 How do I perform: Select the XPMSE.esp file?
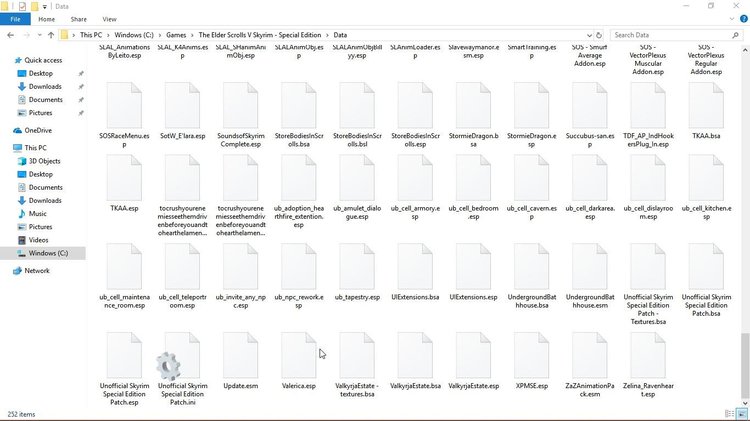point(531,361)
